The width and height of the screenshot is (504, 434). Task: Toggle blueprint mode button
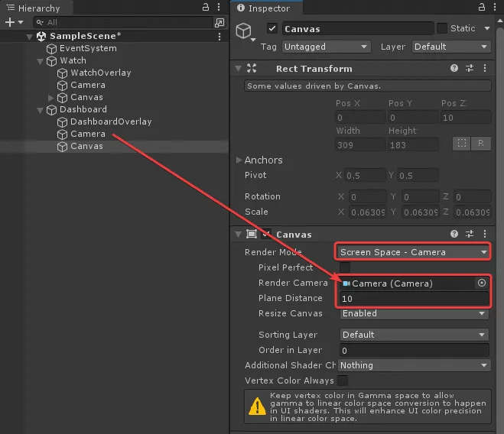point(462,144)
